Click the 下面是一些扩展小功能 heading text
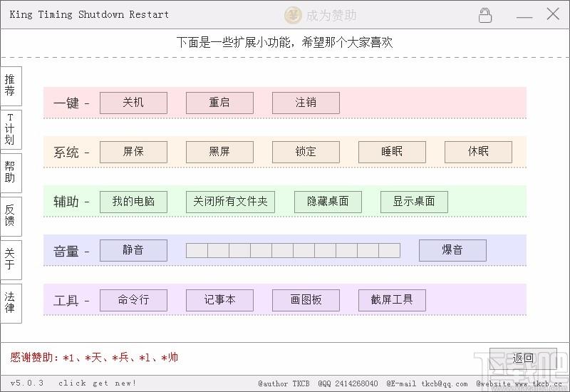The width and height of the screenshot is (570, 392). coord(284,43)
